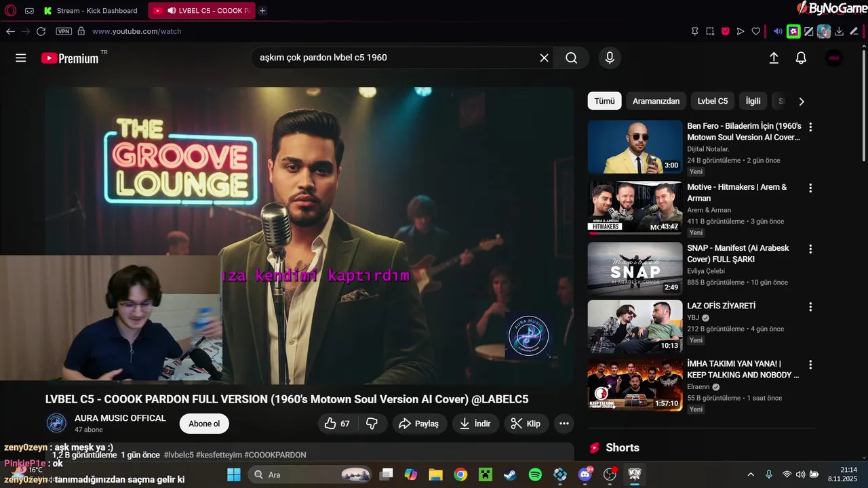
Task: Open browser downloads icon
Action: [x=839, y=31]
